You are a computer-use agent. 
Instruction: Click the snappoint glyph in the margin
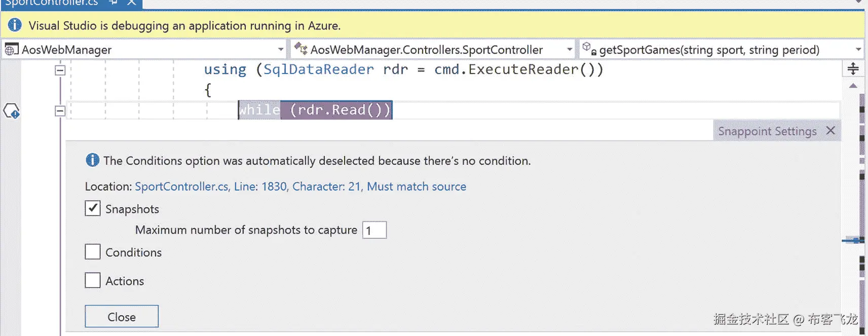[11, 110]
